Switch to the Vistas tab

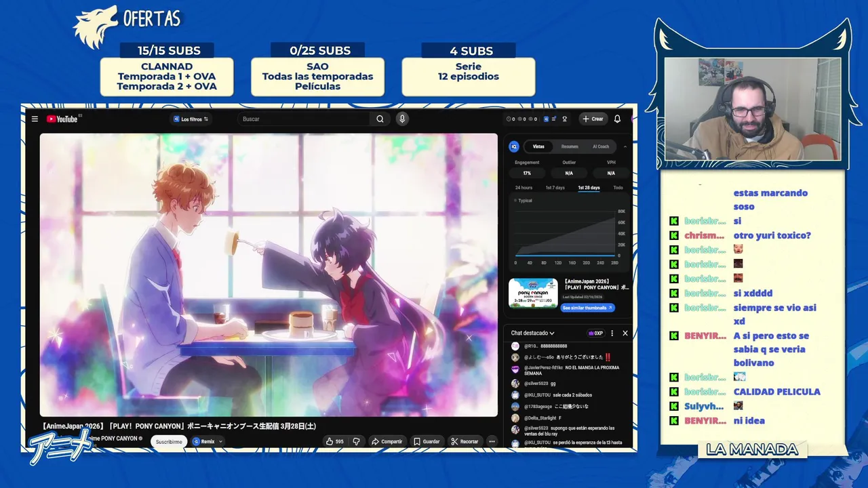(x=538, y=146)
